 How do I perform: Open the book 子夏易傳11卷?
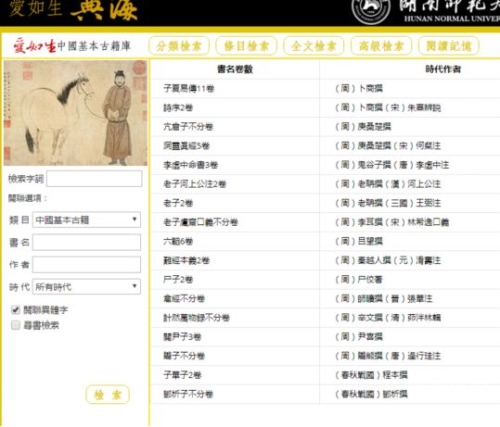pos(189,89)
